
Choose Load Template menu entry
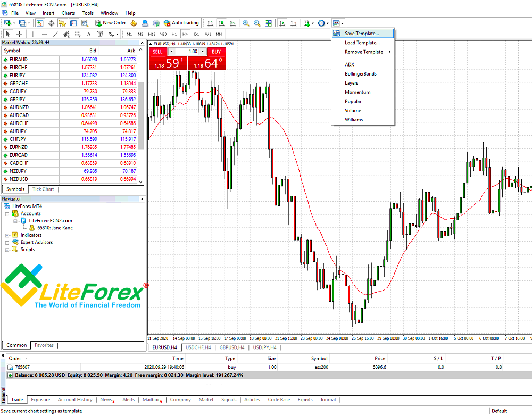(x=363, y=43)
